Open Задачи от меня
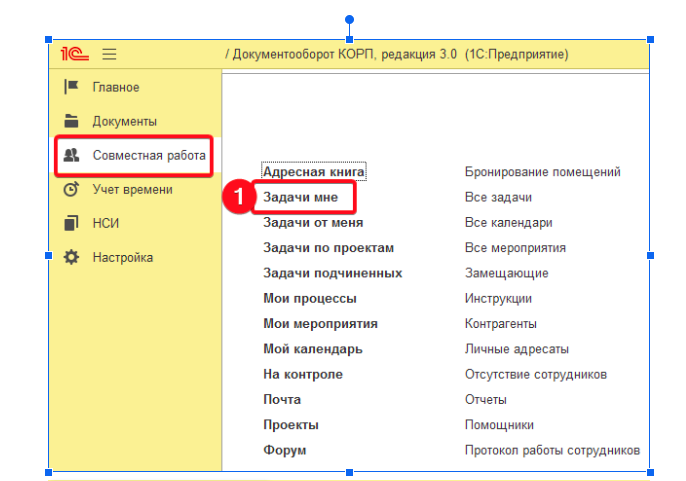The width and height of the screenshot is (686, 481). 313,222
